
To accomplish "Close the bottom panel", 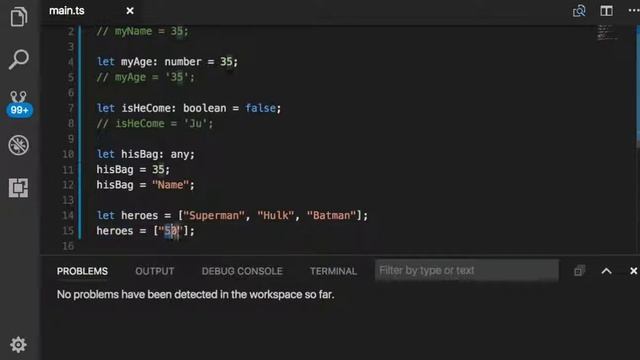I will [633, 271].
